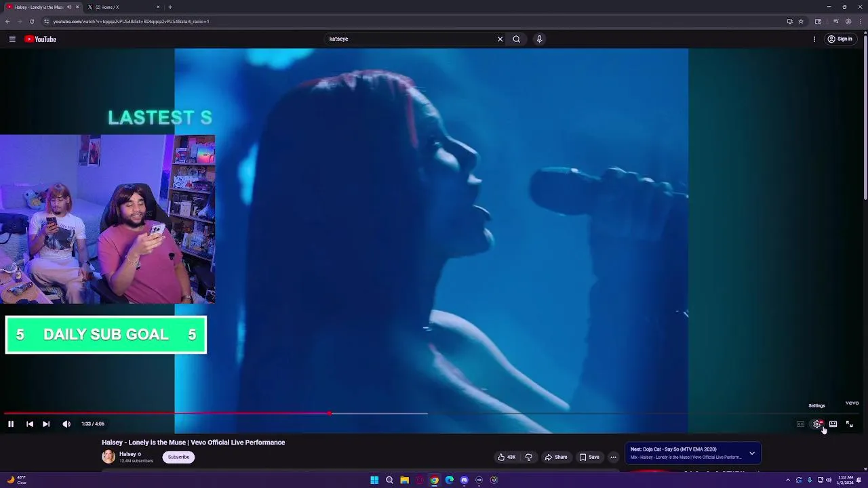Dislike the video with thumbs down
Viewport: 868px width, 488px height.
pyautogui.click(x=529, y=457)
